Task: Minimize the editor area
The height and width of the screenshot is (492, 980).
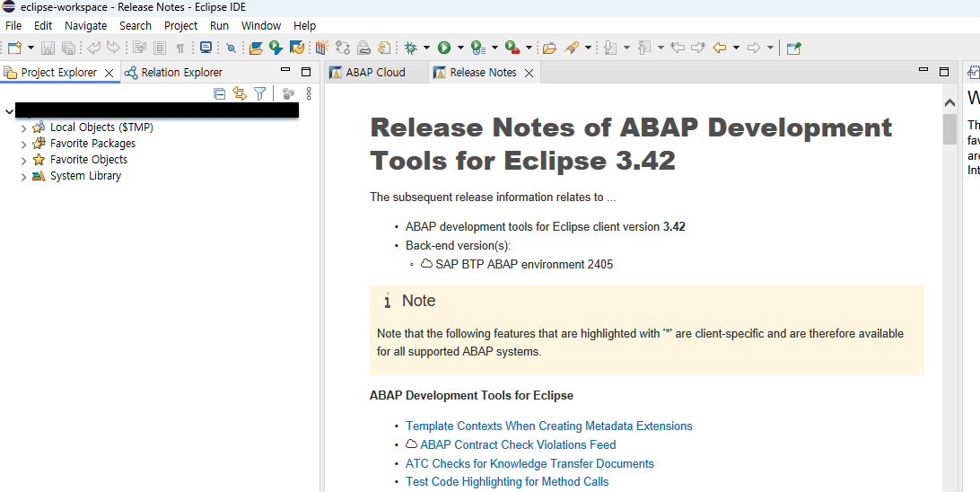Action: [923, 71]
